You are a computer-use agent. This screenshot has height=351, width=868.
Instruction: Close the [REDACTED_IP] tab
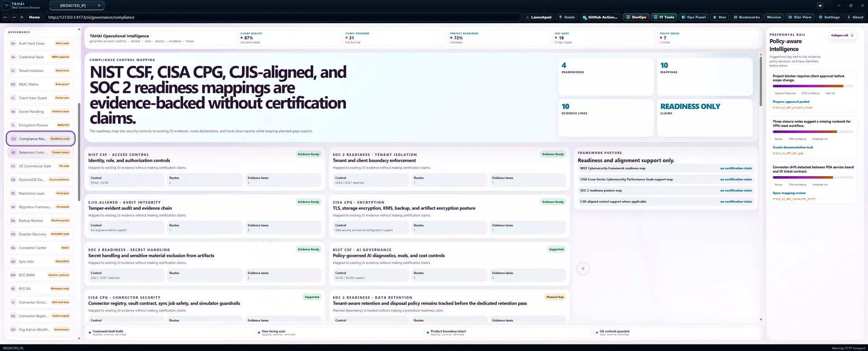click(99, 5)
